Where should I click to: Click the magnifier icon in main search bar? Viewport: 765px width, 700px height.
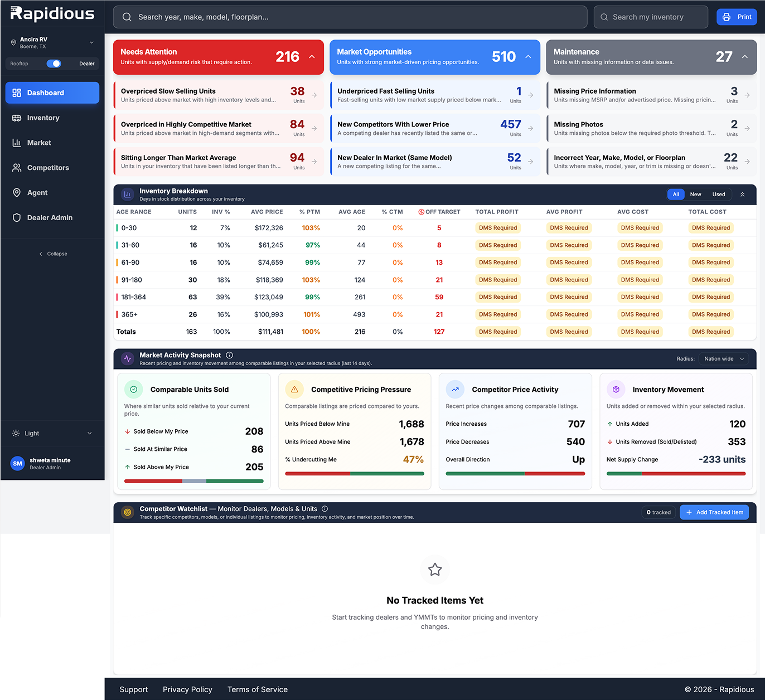(127, 17)
